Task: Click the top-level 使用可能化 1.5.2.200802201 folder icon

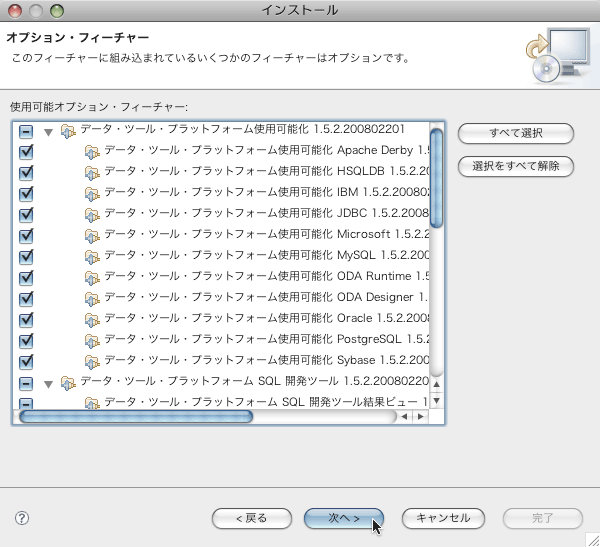Action: pos(68,131)
